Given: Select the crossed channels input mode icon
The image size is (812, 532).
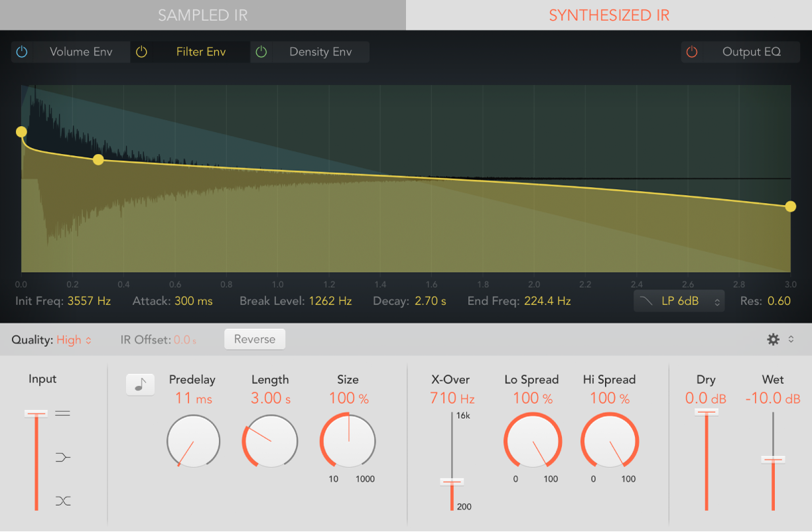Looking at the screenshot, I should (x=63, y=501).
